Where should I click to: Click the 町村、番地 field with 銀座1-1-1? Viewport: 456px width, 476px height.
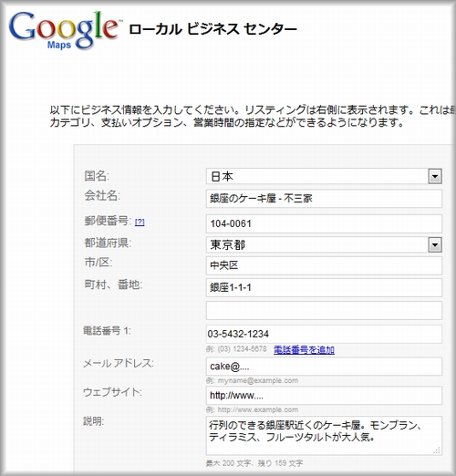pos(324,287)
